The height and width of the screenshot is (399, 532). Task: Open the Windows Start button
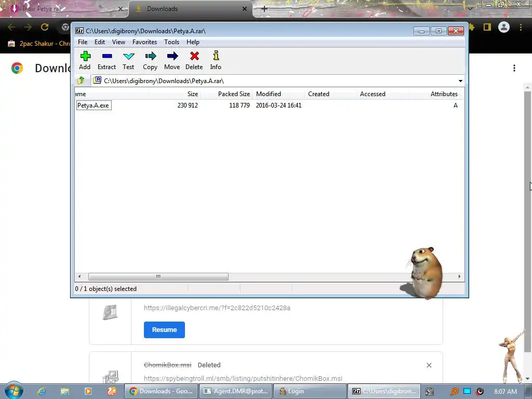click(14, 391)
